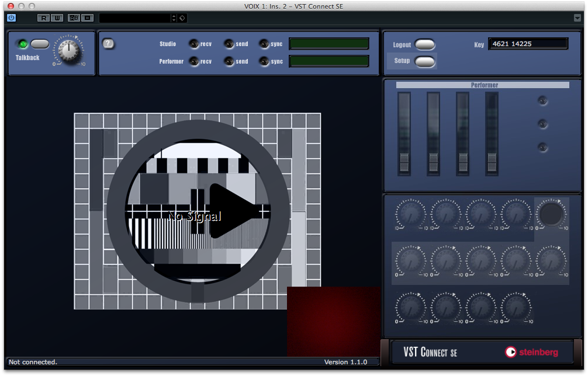
Task: Click the Studio sync indicator
Action: (x=264, y=44)
